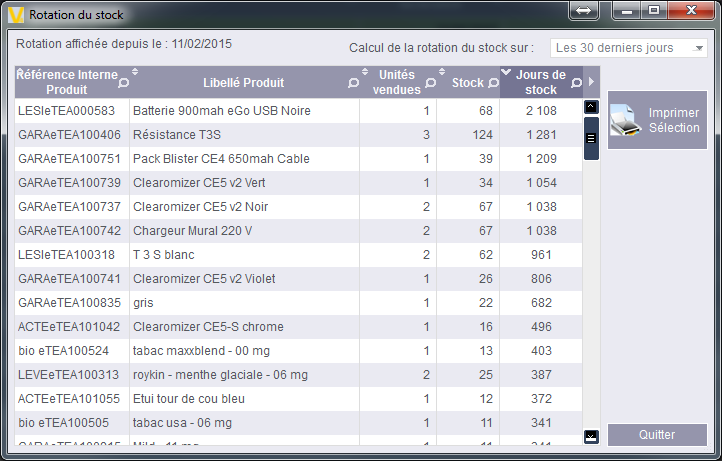The image size is (722, 461).
Task: Click reference GARAeTEA100742 Chargeur Mural row
Action: pyautogui.click(x=69, y=231)
